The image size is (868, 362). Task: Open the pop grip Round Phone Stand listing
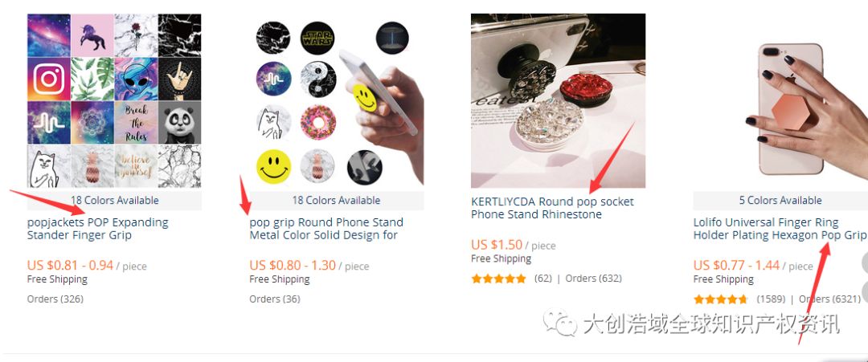(x=326, y=229)
